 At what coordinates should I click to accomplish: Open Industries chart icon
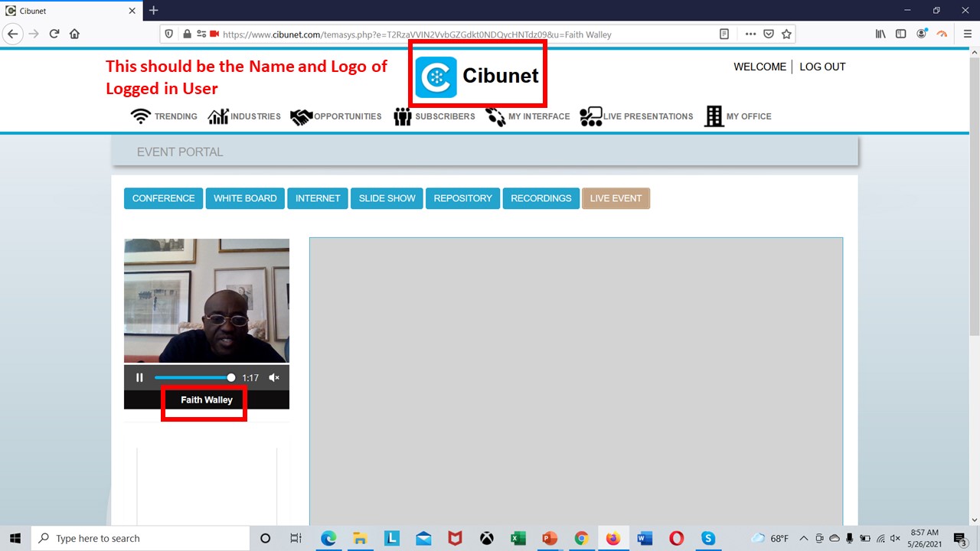(218, 116)
